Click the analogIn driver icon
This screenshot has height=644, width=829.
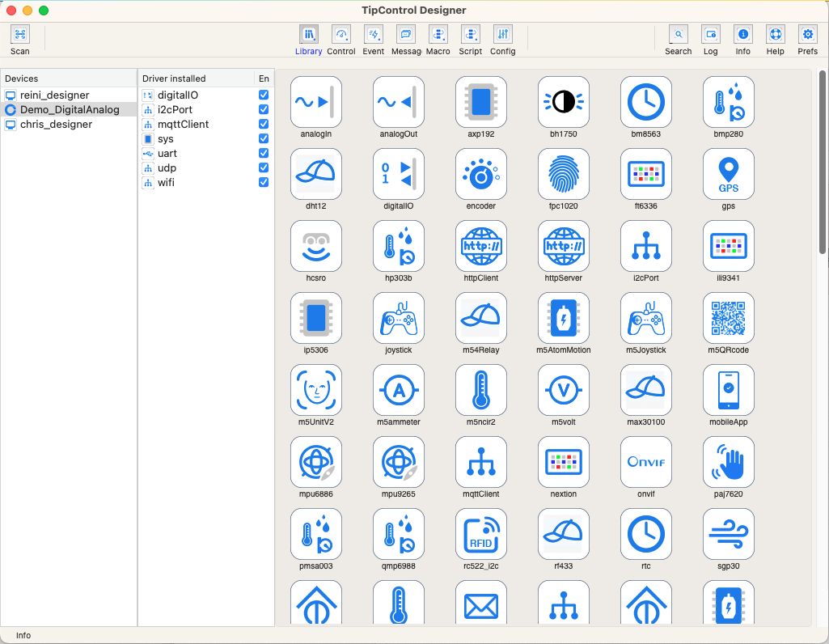316,103
